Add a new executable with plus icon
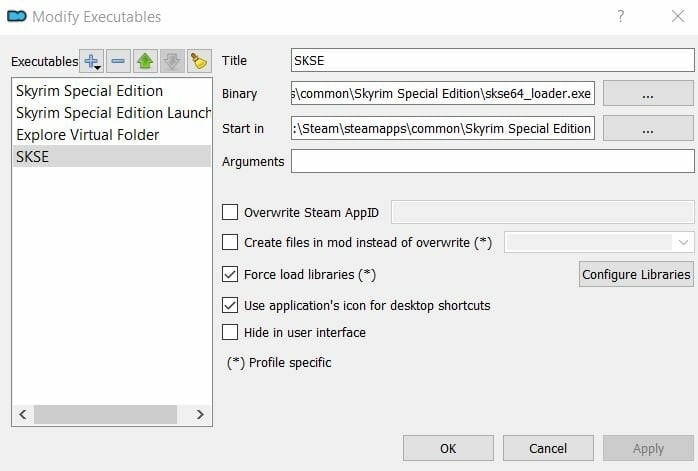698x471 pixels. [x=92, y=61]
